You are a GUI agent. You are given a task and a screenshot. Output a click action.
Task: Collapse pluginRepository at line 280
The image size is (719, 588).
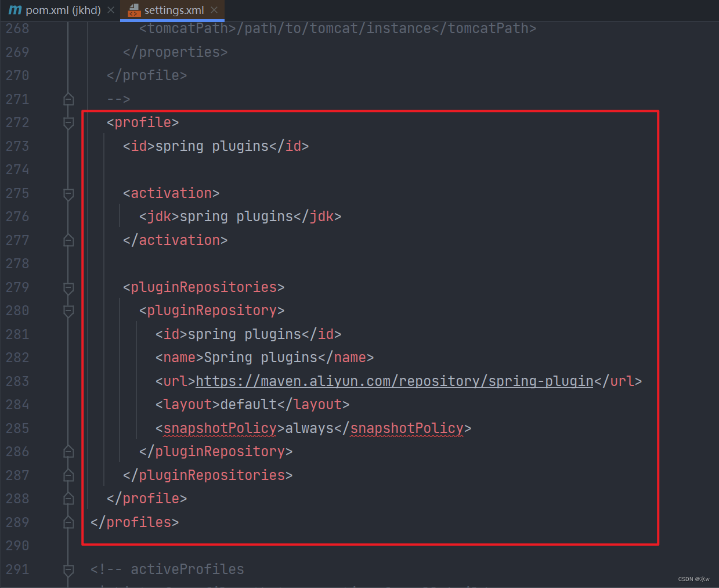click(x=68, y=311)
